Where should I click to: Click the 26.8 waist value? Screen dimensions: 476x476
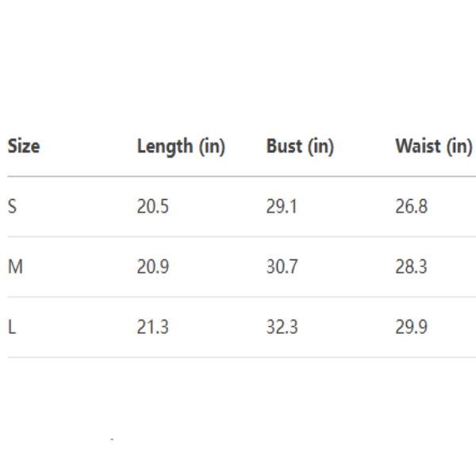click(x=411, y=207)
